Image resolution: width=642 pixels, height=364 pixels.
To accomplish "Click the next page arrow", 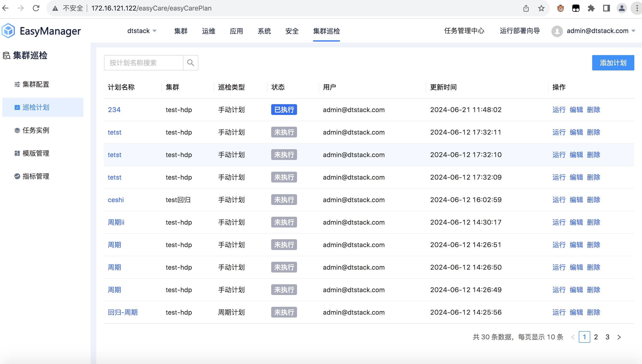I will 619,337.
